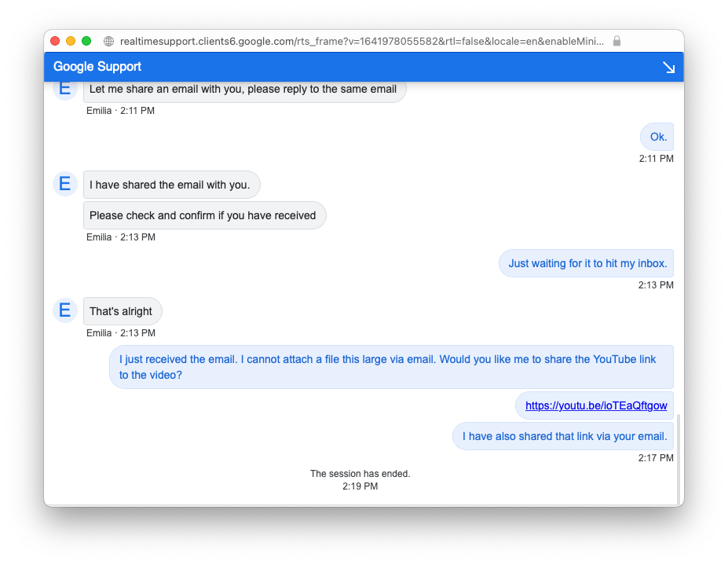Click the chat scrollbar thumb
Screen dimensions: 728x565
tap(679, 459)
